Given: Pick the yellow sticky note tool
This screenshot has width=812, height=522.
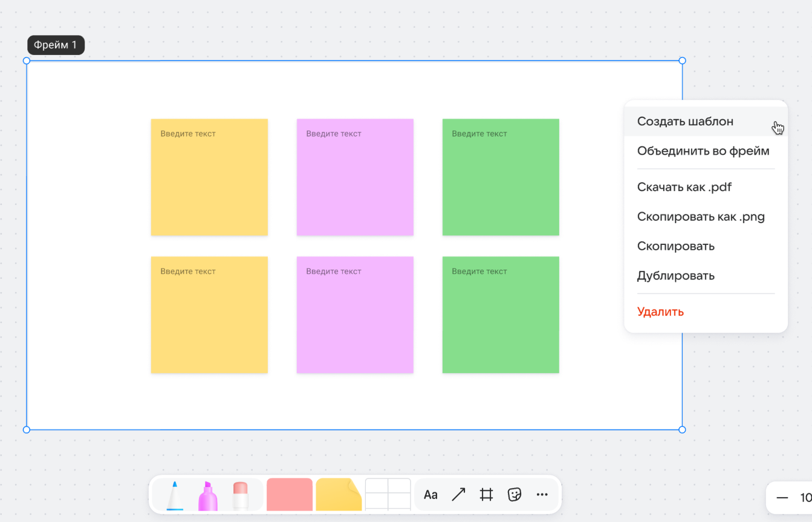Looking at the screenshot, I should pos(339,495).
